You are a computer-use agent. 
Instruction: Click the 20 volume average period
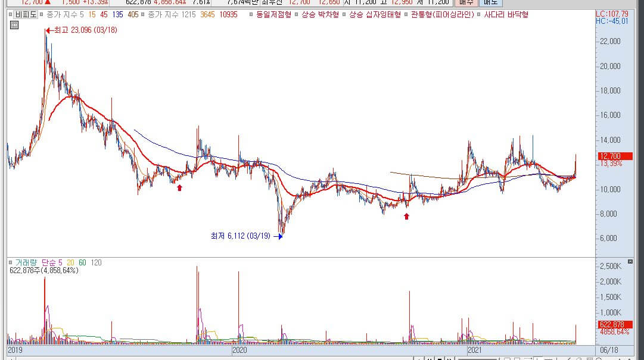(71, 263)
